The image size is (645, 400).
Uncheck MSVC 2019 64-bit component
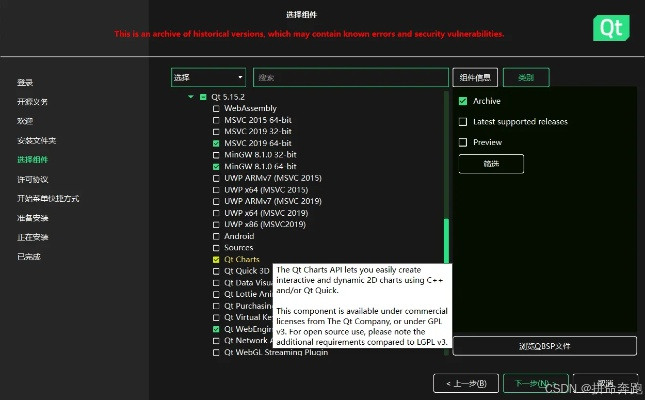point(216,143)
